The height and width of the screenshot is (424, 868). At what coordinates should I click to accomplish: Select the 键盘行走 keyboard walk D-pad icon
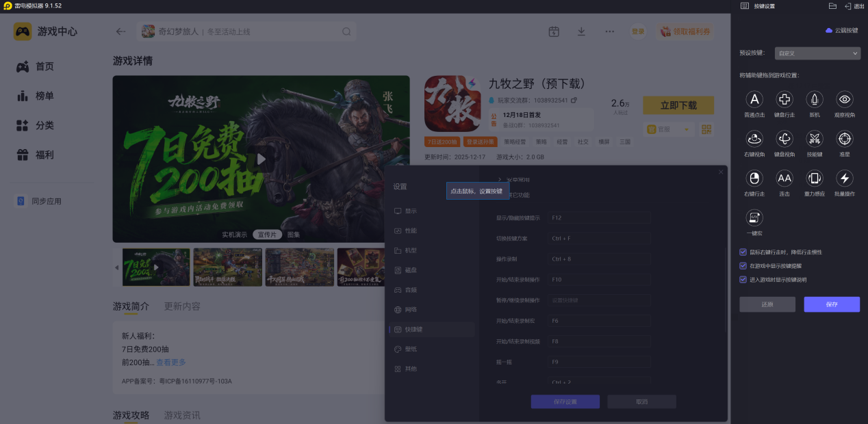point(784,100)
